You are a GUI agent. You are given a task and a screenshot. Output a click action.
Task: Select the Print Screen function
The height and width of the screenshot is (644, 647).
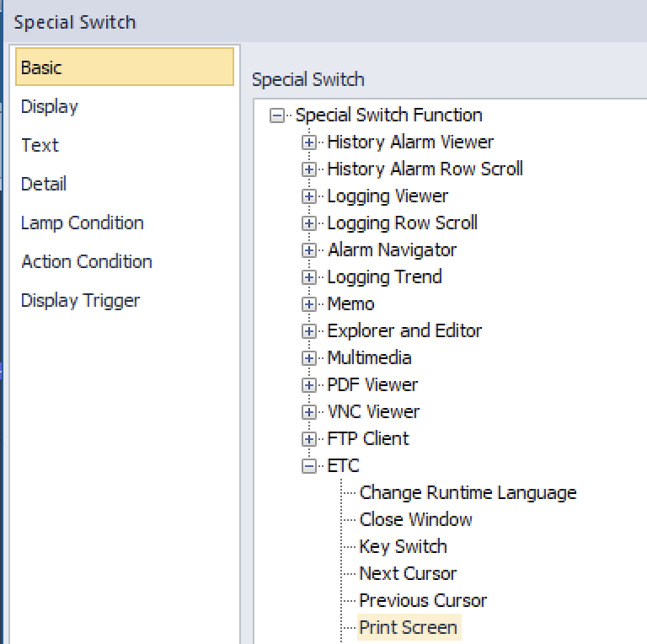409,627
